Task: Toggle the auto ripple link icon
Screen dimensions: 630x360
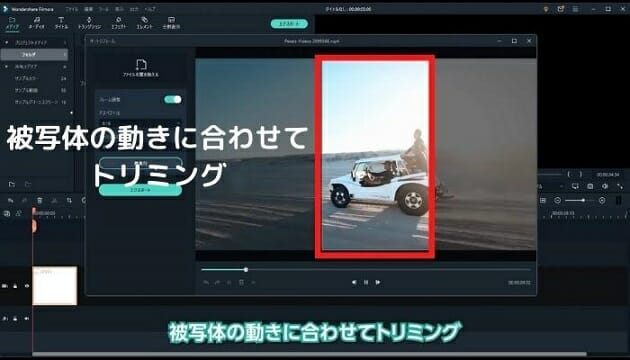Action: pyautogui.click(x=18, y=214)
